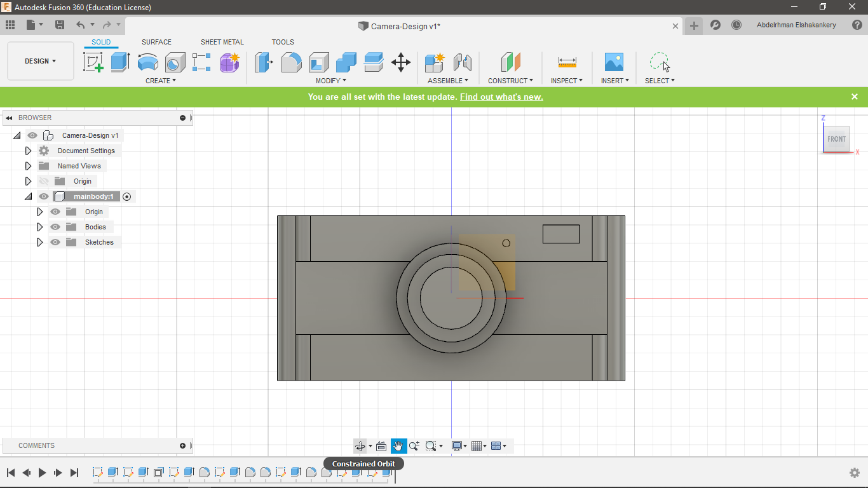This screenshot has height=488, width=868.
Task: Select the Extrude tool
Action: tap(120, 62)
